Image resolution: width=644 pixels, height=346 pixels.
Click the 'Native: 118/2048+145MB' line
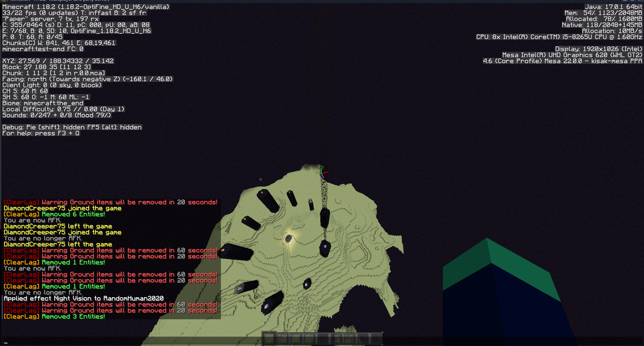[602, 25]
